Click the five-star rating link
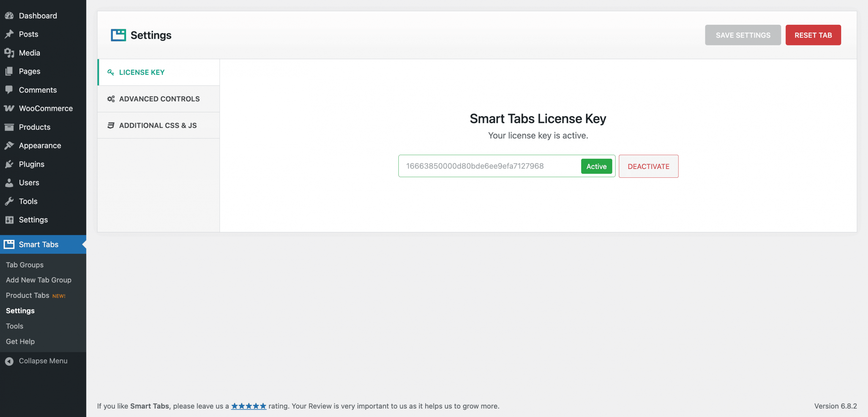Image resolution: width=868 pixels, height=417 pixels. (249, 406)
